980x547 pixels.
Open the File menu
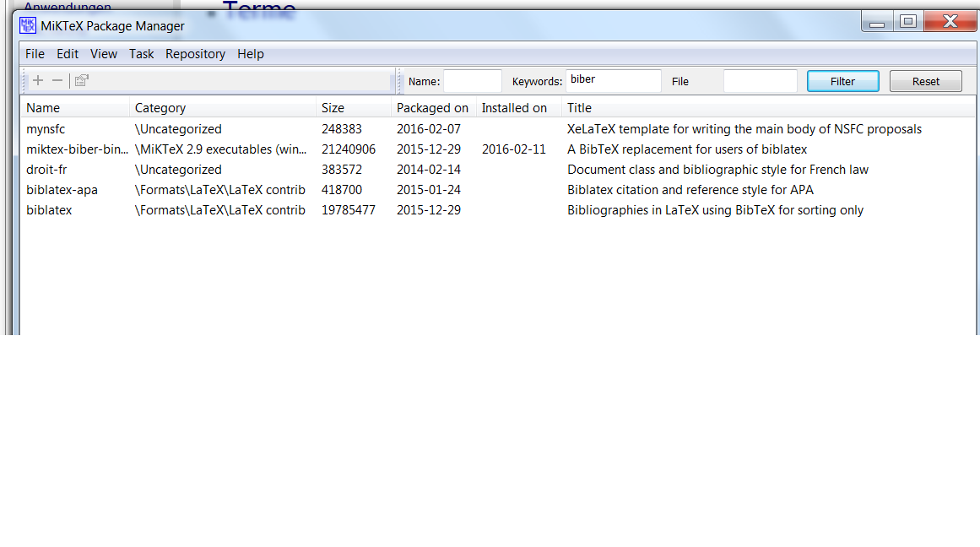point(35,54)
